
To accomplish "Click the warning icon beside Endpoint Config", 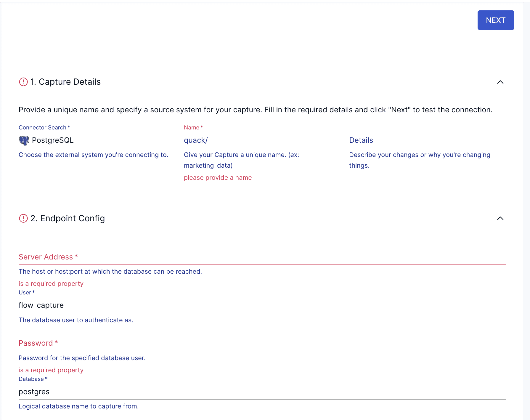I will (x=23, y=218).
